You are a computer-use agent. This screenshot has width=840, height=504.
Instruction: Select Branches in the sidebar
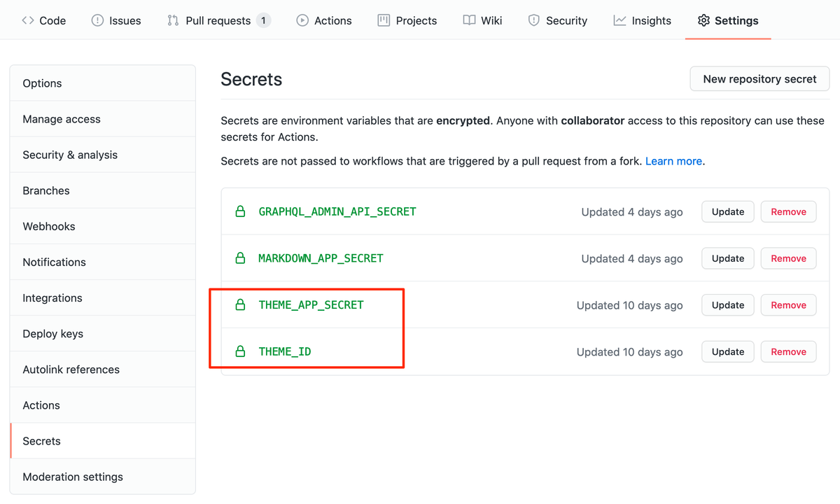[x=45, y=190]
